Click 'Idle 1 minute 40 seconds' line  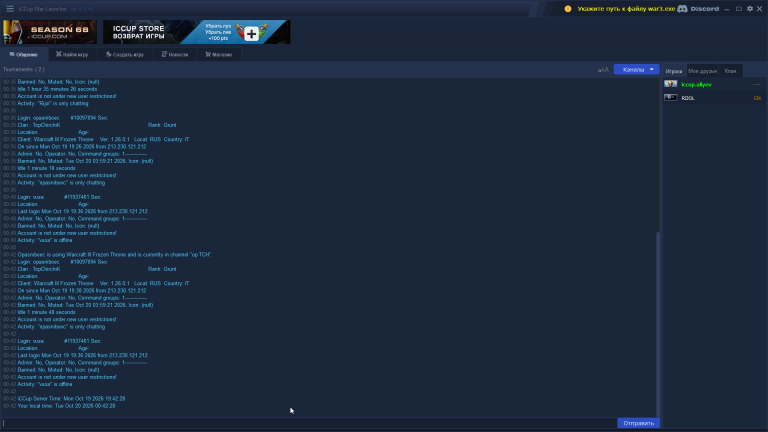click(46, 312)
